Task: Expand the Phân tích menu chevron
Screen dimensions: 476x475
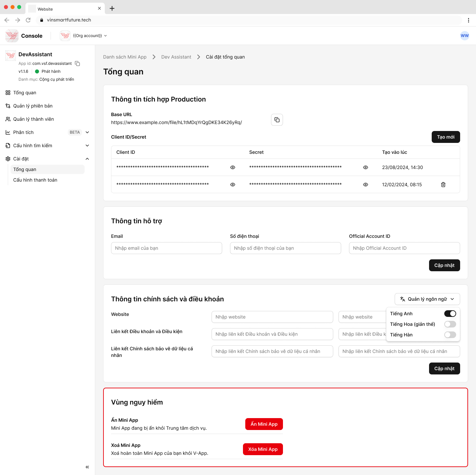Action: coord(87,132)
